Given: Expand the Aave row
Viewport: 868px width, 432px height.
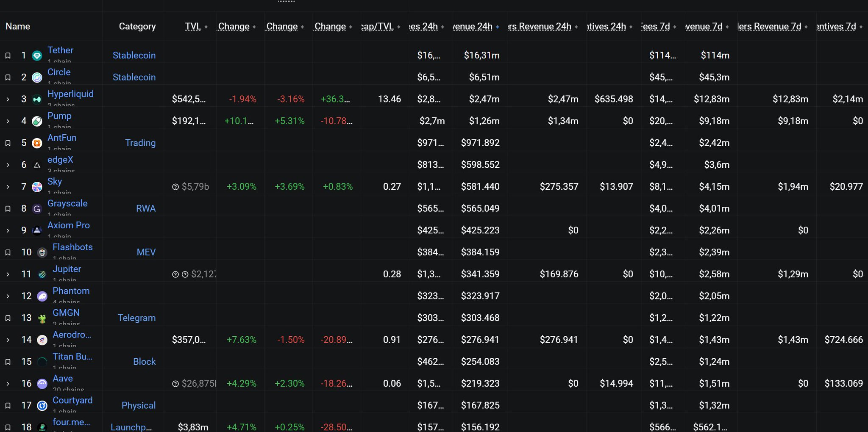Looking at the screenshot, I should [8, 384].
